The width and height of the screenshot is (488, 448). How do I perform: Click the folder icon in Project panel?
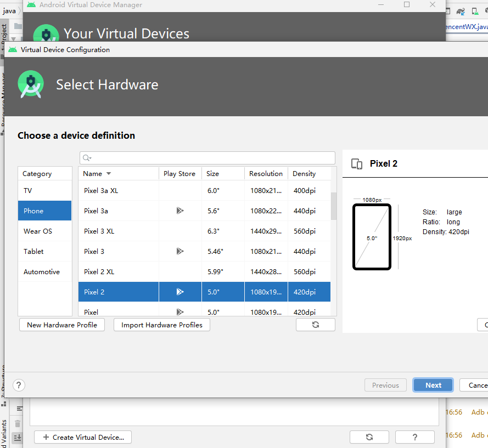pyautogui.click(x=18, y=26)
